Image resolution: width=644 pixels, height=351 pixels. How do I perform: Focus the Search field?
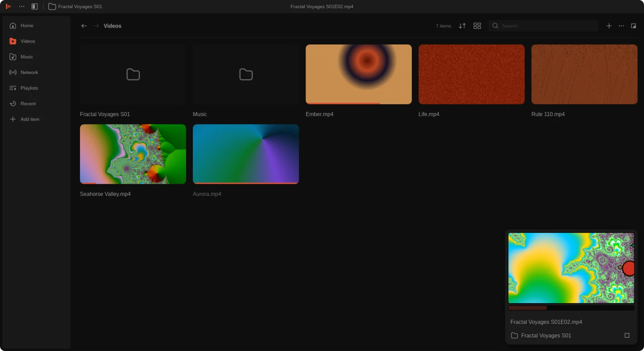pyautogui.click(x=543, y=26)
